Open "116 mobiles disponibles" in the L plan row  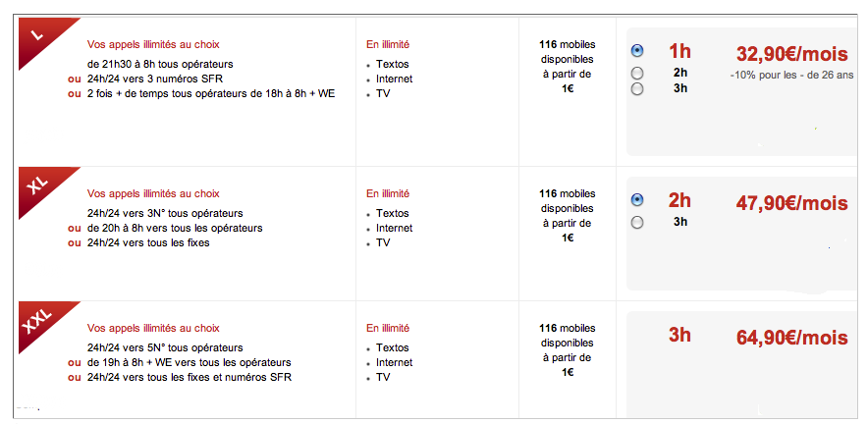pos(568,59)
